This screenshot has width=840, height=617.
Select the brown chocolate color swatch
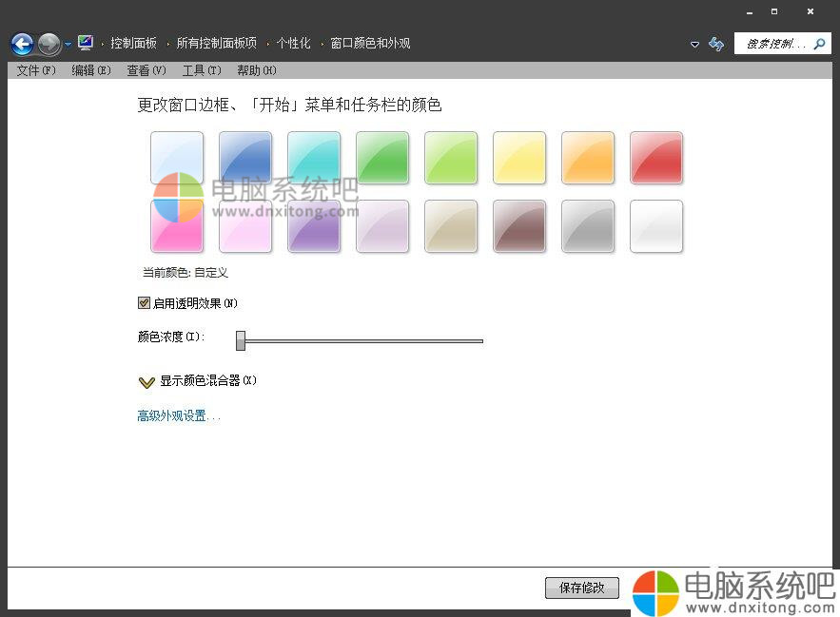(x=519, y=226)
